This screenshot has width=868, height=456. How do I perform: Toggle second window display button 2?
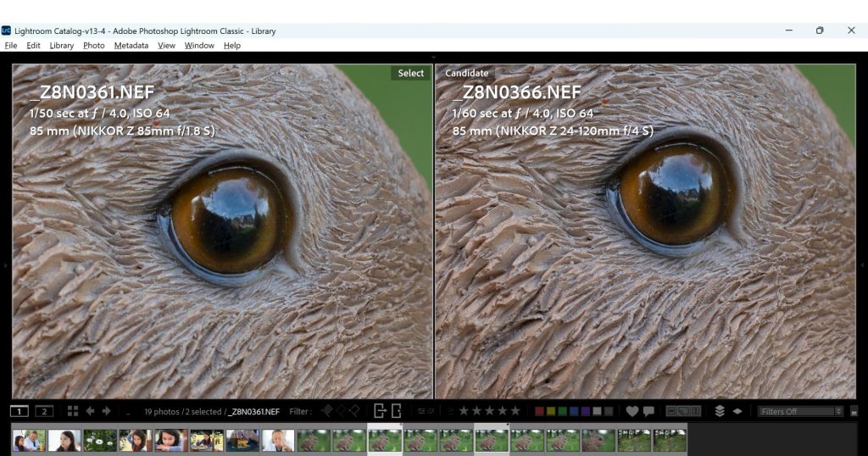pyautogui.click(x=44, y=411)
